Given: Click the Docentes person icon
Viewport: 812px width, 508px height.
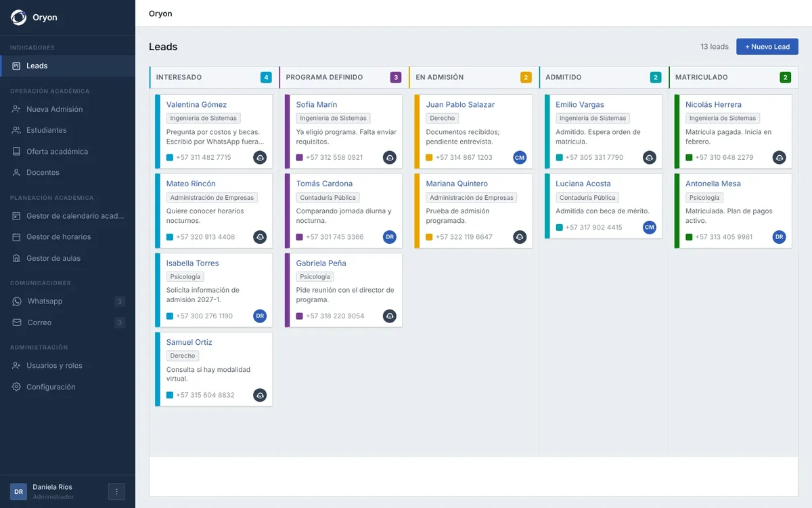Looking at the screenshot, I should (x=16, y=173).
